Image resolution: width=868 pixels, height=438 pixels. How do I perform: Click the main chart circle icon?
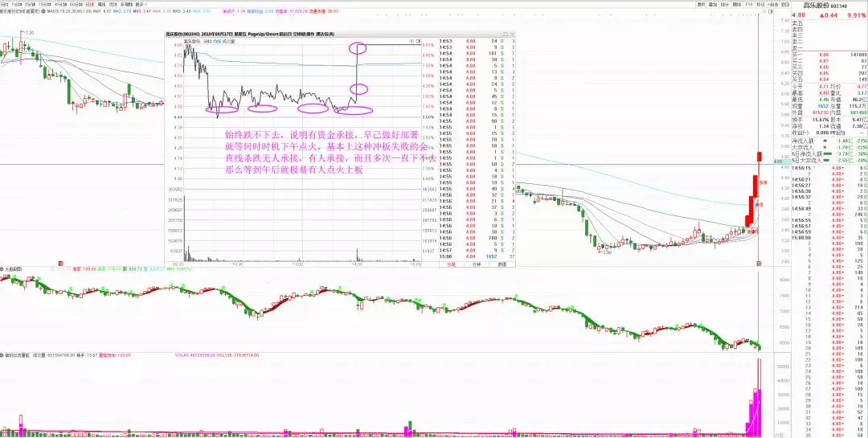coord(764,11)
